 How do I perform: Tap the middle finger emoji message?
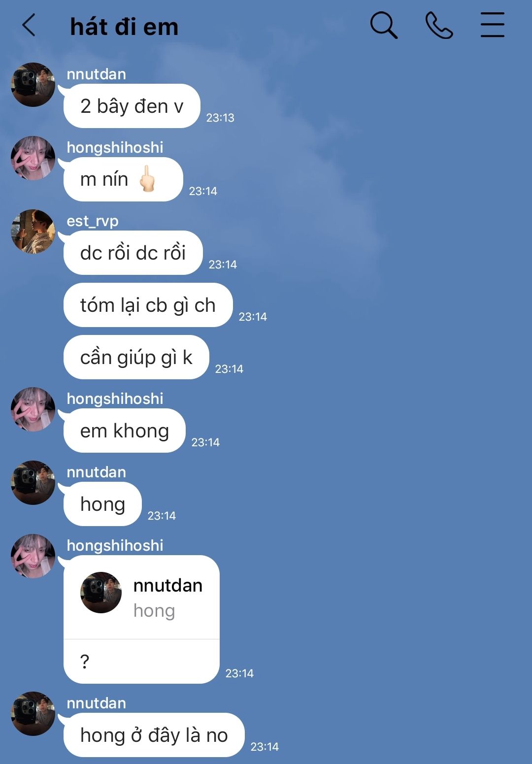point(123,179)
